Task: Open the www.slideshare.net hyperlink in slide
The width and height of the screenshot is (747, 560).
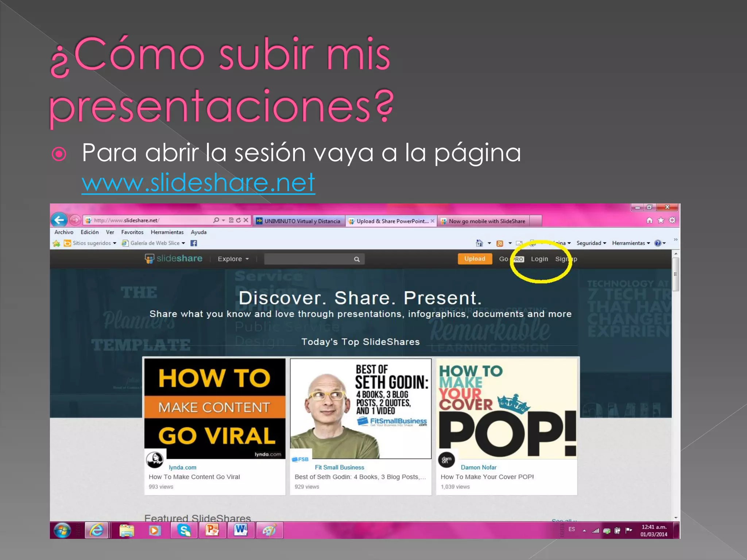Action: 198,182
